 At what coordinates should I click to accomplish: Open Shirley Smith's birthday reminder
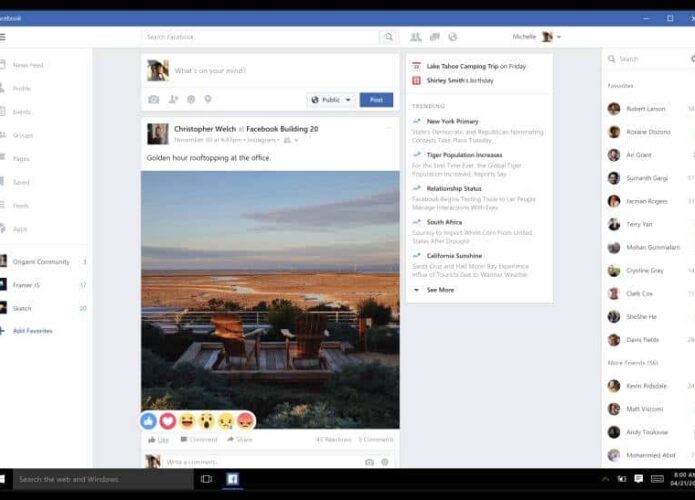(x=460, y=80)
